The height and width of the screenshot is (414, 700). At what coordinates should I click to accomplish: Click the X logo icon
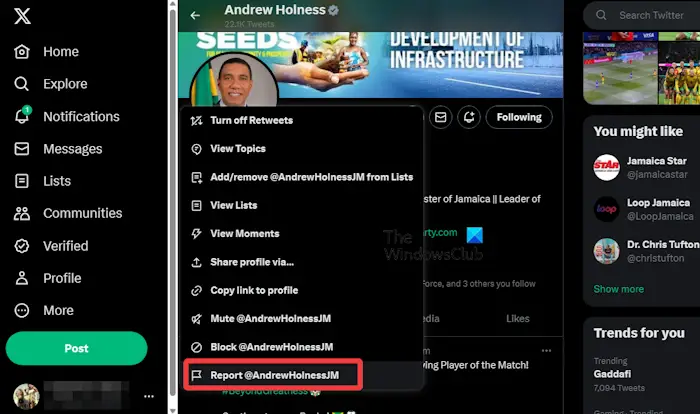click(x=22, y=16)
